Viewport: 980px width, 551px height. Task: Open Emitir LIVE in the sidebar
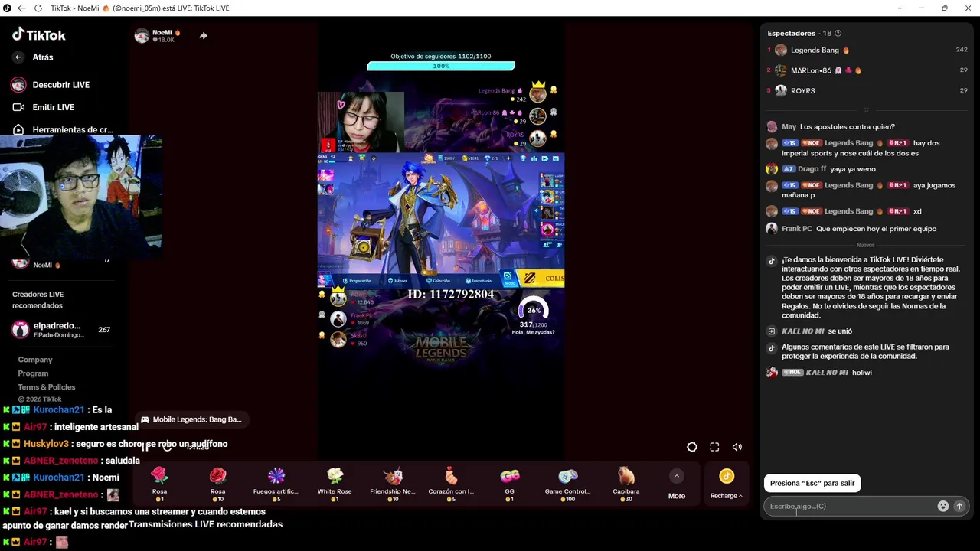(x=44, y=107)
